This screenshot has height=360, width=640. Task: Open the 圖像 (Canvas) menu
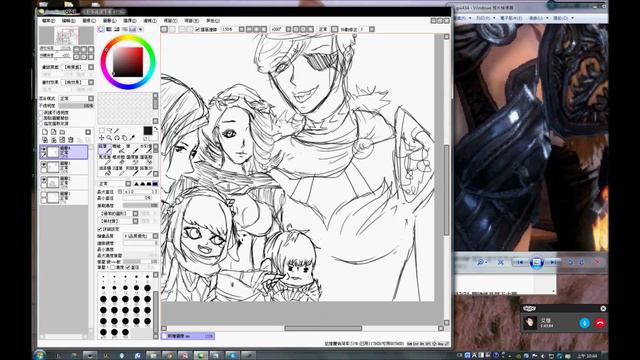(x=89, y=20)
